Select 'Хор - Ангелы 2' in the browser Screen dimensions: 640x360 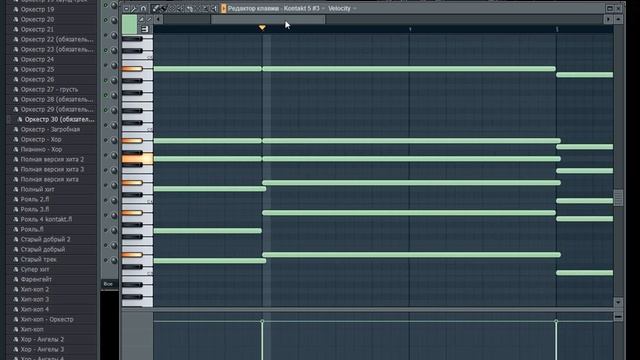tap(42, 339)
